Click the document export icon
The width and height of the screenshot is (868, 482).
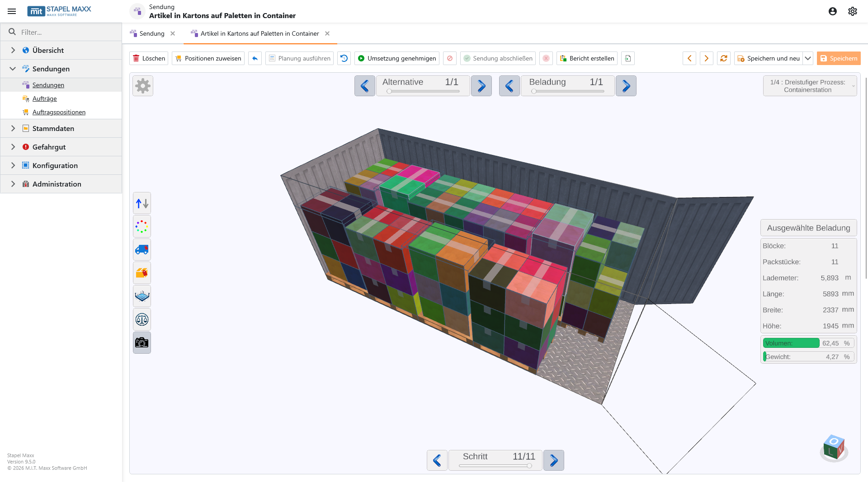click(x=628, y=58)
